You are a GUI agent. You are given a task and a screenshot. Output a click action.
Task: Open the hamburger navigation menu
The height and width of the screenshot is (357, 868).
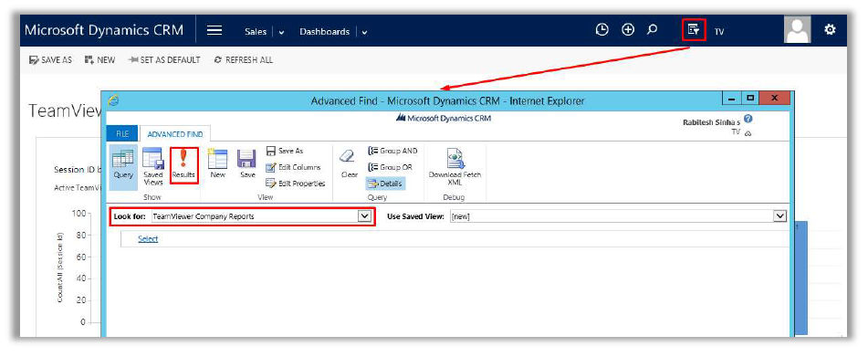(x=214, y=31)
